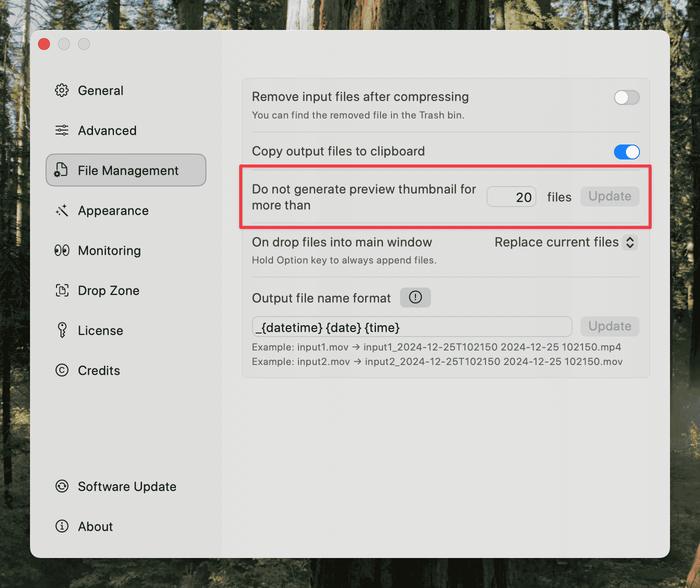Click Update button for file name format
The width and height of the screenshot is (700, 588).
tap(609, 326)
